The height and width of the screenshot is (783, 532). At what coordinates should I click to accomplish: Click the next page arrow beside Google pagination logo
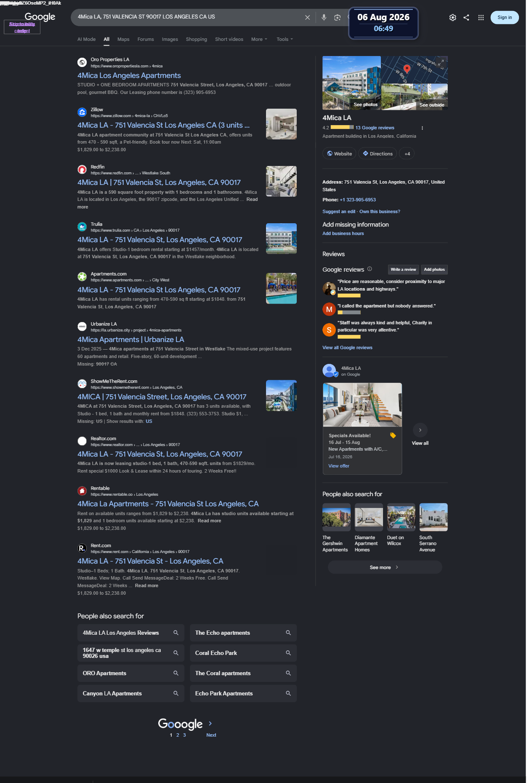click(210, 723)
